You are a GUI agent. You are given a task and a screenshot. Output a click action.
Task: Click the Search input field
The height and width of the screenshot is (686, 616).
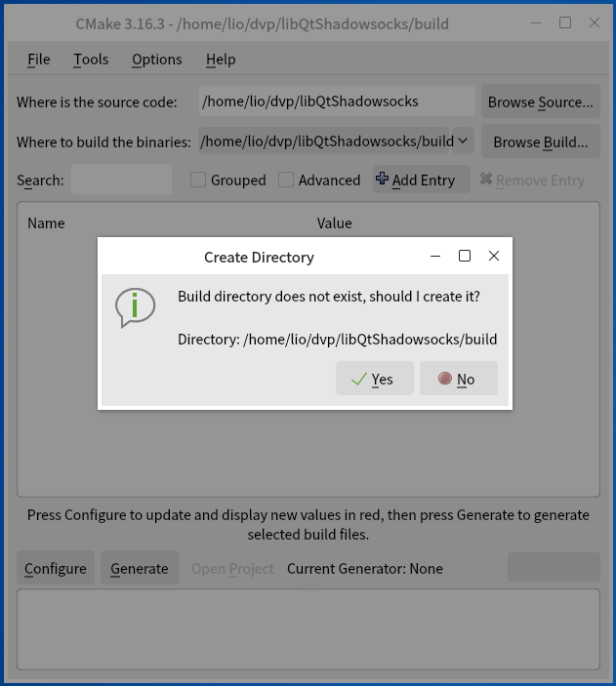coord(121,180)
